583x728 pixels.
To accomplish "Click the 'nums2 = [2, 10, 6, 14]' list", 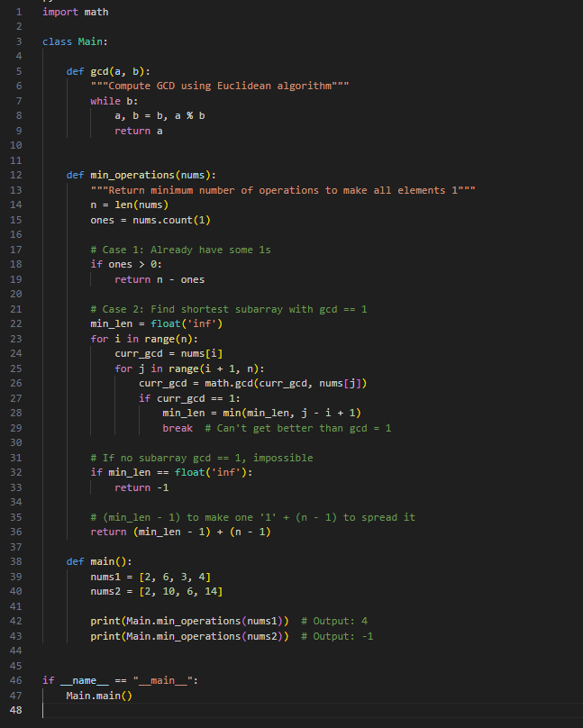I will click(x=157, y=591).
